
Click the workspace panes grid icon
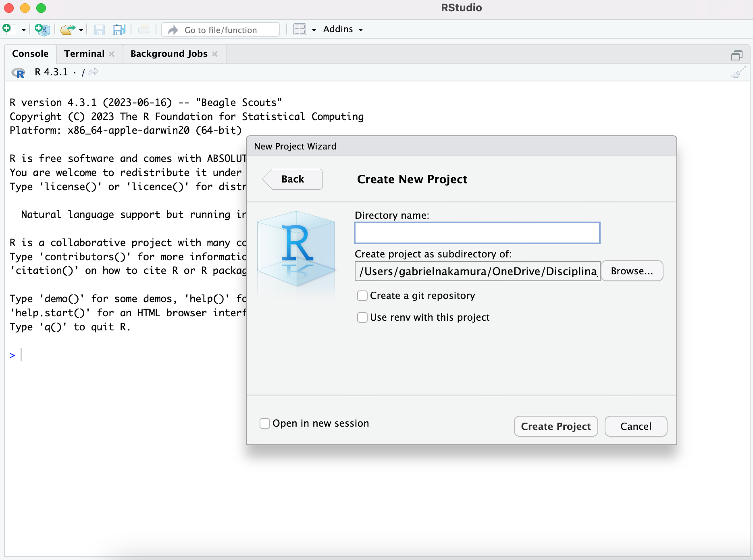[x=300, y=29]
